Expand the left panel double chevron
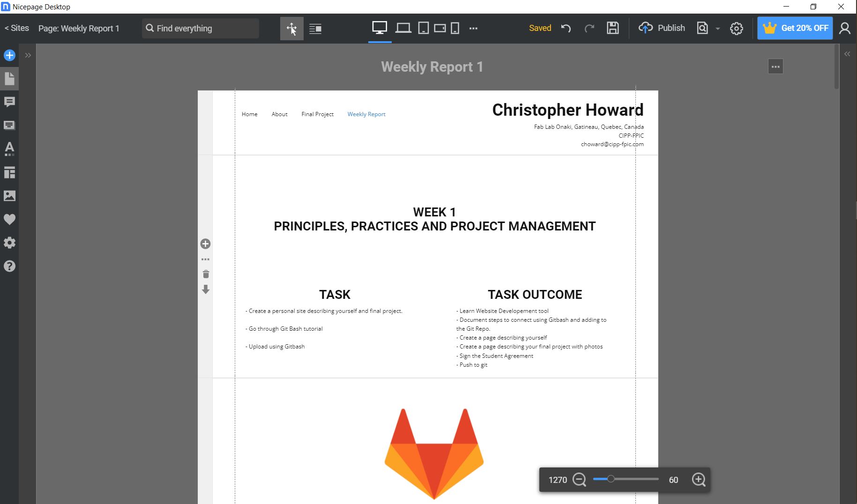This screenshot has height=504, width=857. click(28, 55)
